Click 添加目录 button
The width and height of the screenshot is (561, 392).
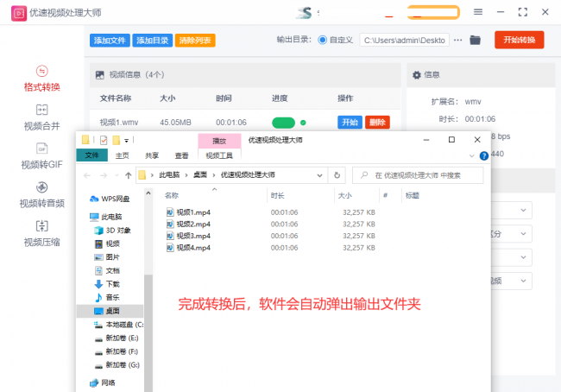pos(153,41)
